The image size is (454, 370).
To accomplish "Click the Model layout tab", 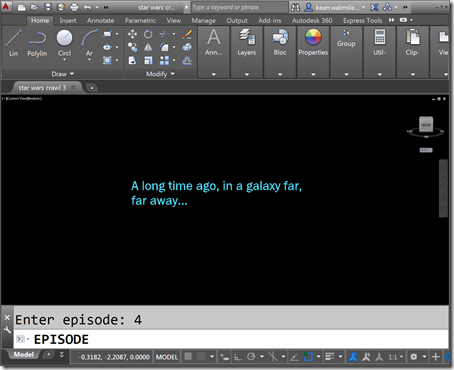I will (x=23, y=355).
